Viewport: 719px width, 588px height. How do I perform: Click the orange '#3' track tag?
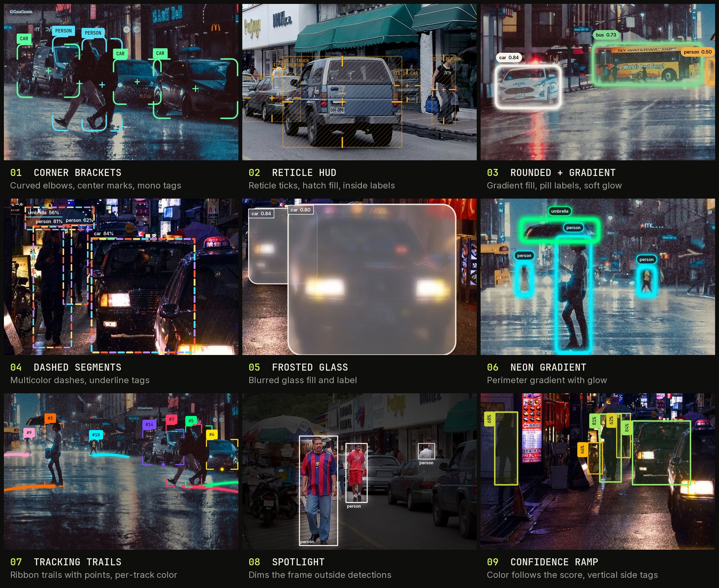click(x=50, y=418)
